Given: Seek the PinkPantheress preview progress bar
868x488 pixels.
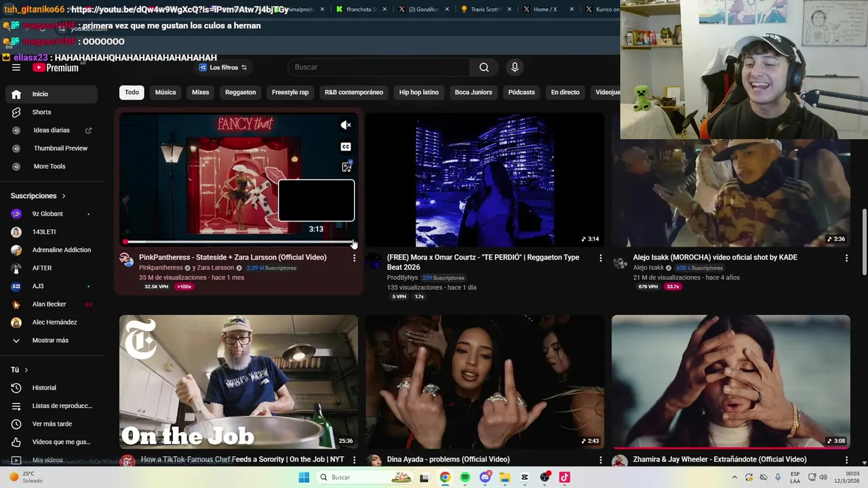Looking at the screenshot, I should click(239, 242).
